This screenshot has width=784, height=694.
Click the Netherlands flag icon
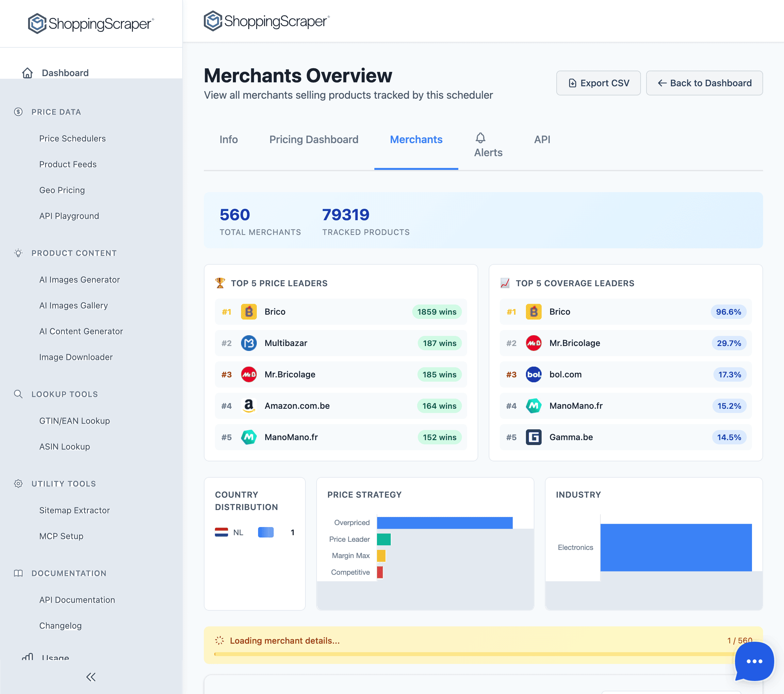coord(222,533)
